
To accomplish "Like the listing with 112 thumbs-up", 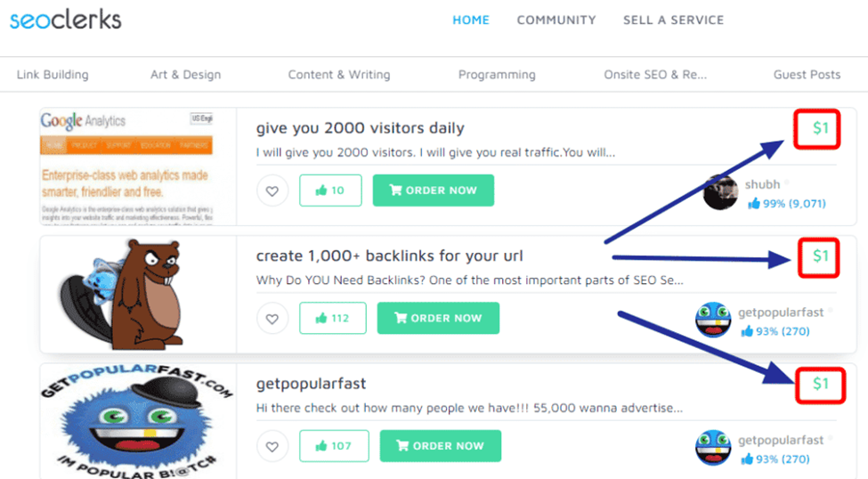I will tap(332, 318).
